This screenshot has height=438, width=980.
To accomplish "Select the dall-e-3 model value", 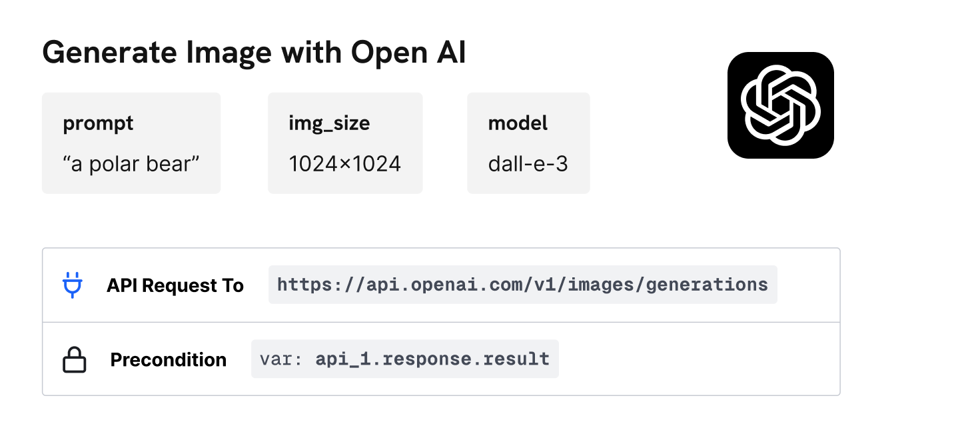I will (x=528, y=164).
